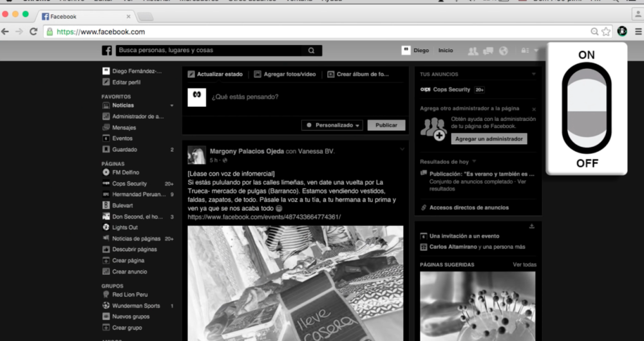This screenshot has width=644, height=341.
Task: Click Diego profile picture in top bar
Action: point(406,50)
